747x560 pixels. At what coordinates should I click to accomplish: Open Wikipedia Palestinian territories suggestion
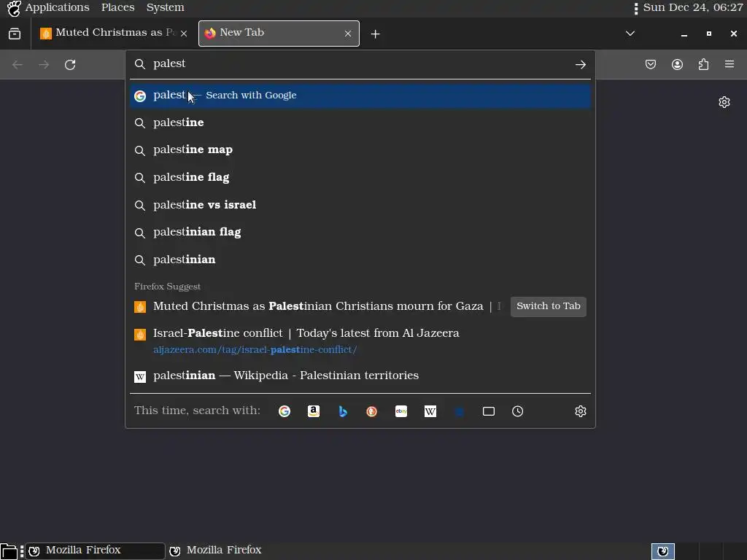coord(360,376)
